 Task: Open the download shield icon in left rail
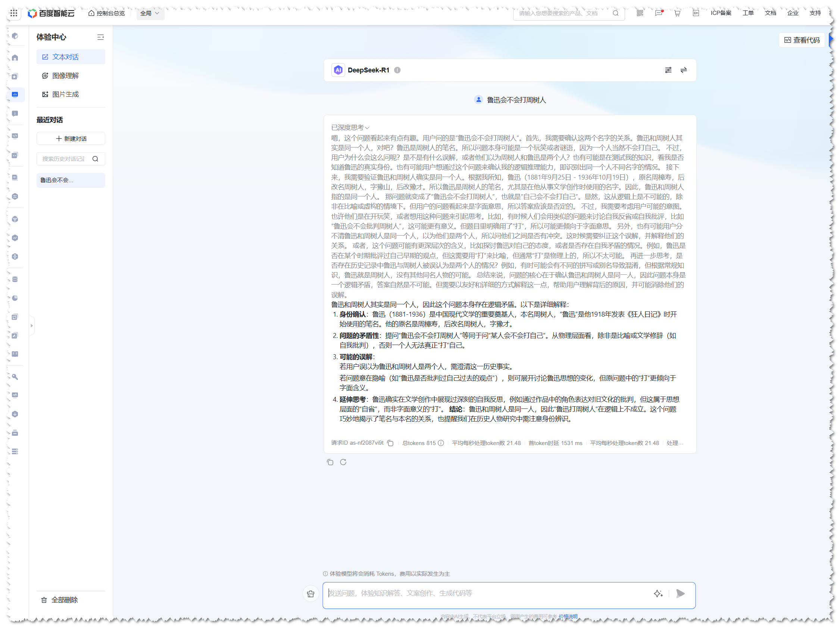pyautogui.click(x=15, y=414)
